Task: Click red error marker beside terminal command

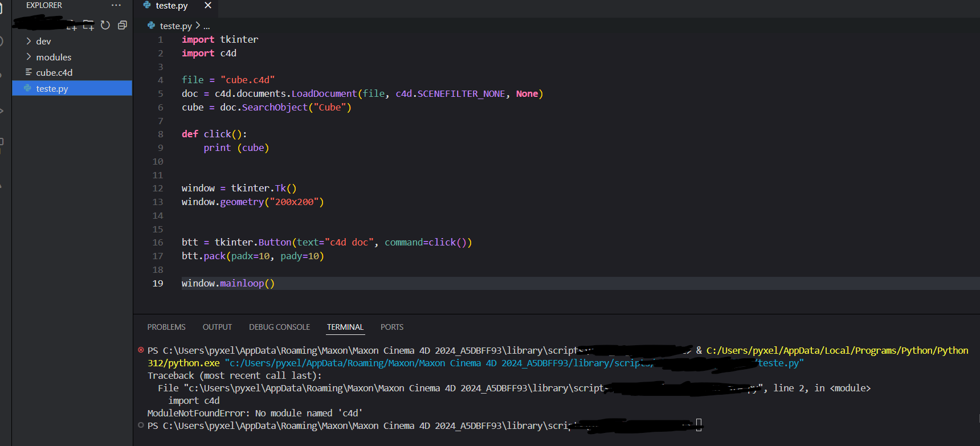Action: tap(141, 350)
